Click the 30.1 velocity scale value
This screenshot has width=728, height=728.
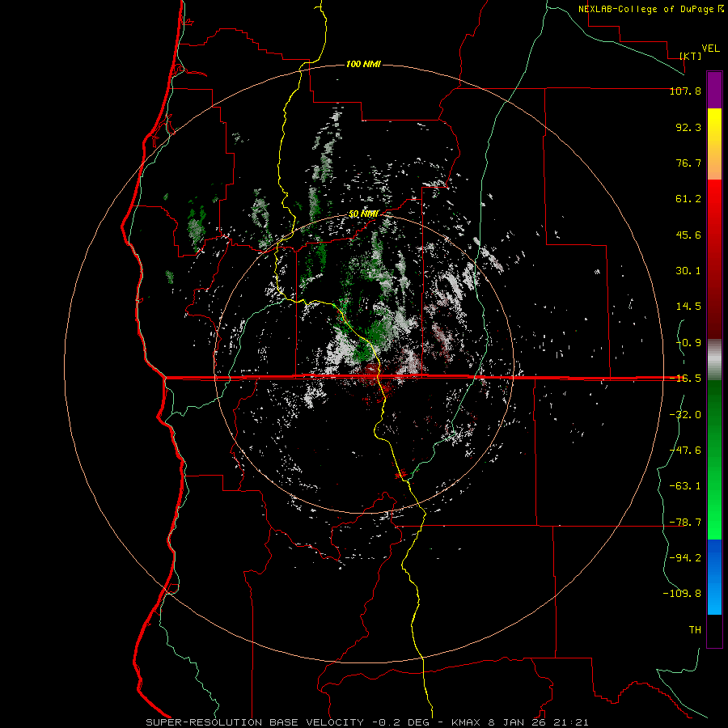(x=688, y=271)
